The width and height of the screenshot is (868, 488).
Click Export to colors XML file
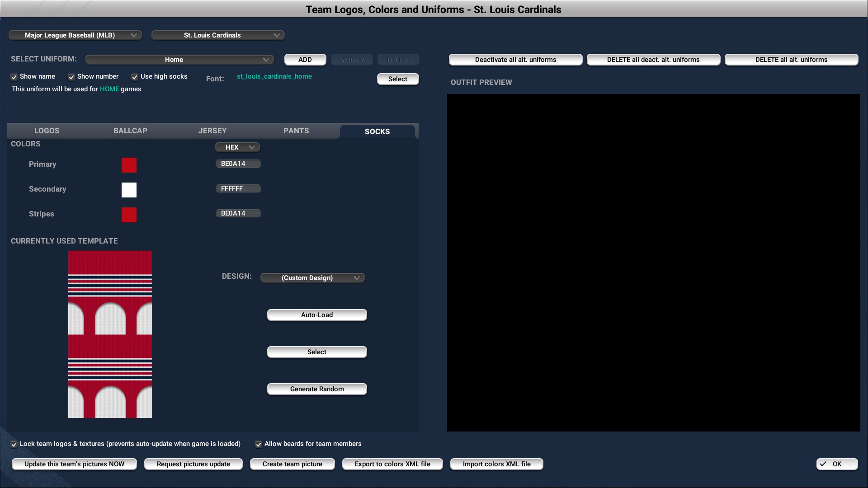point(392,464)
